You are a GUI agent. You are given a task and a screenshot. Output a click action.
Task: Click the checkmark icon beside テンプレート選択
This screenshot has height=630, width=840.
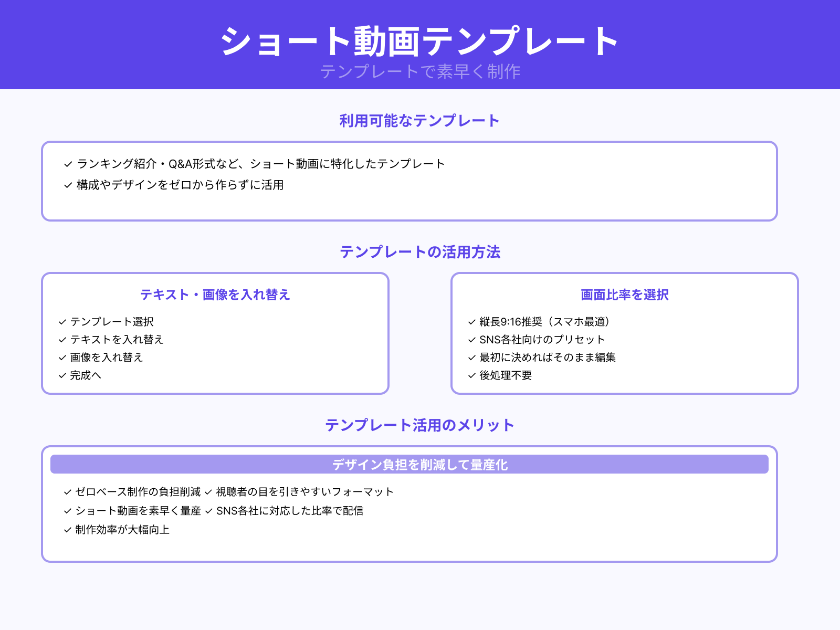pyautogui.click(x=62, y=322)
